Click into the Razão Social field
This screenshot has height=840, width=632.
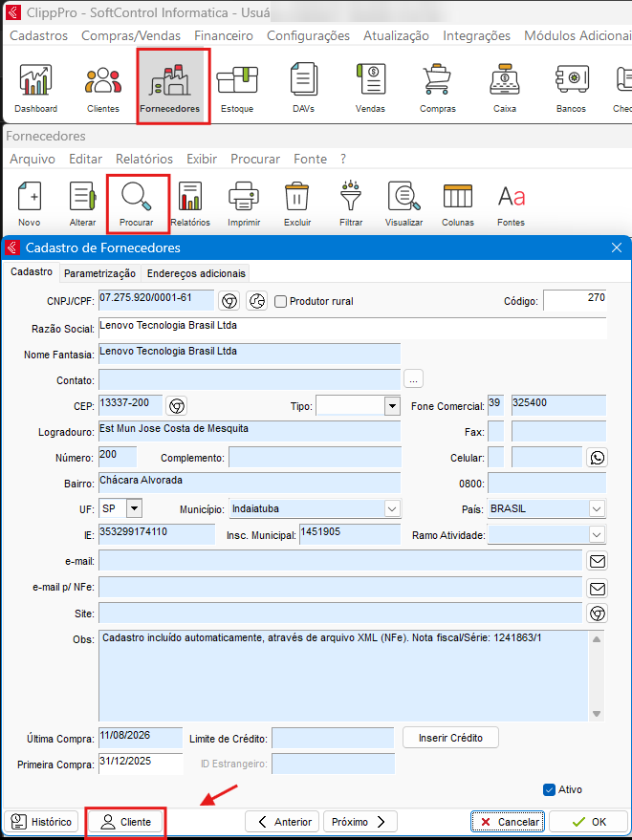coord(352,328)
